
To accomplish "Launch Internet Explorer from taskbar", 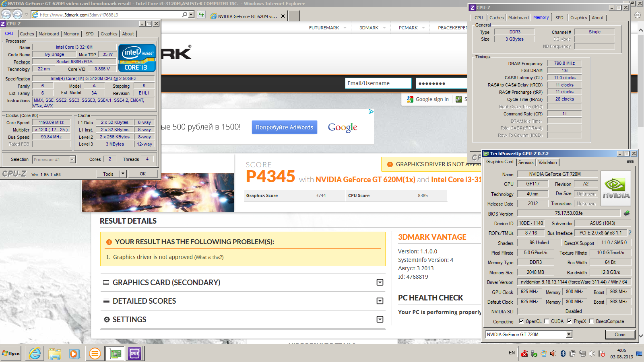I will 35,354.
